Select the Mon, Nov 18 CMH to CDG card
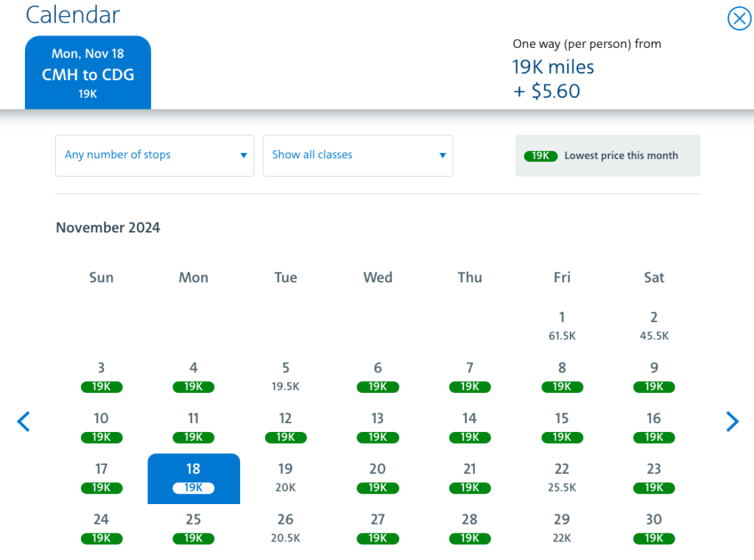This screenshot has height=560, width=754. tap(88, 72)
